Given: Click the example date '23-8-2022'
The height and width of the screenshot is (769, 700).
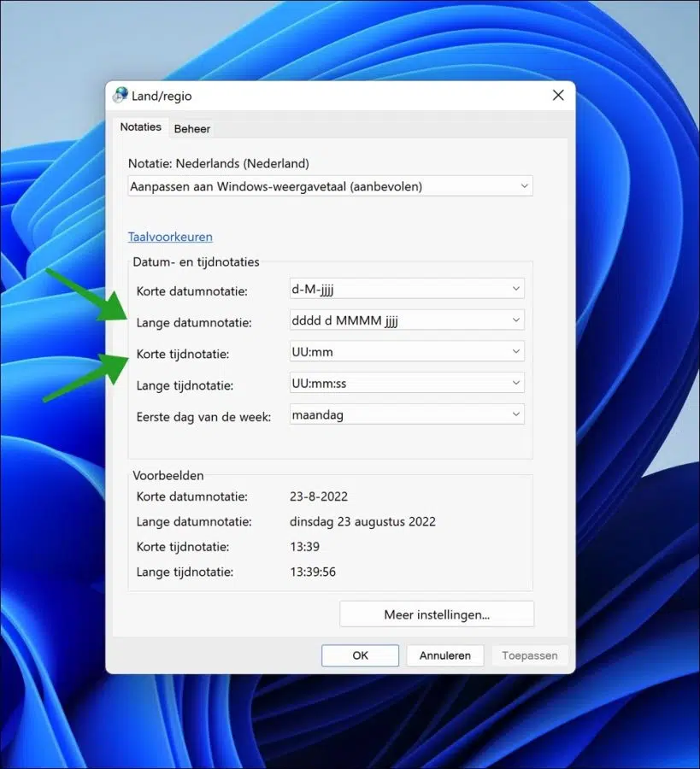Looking at the screenshot, I should pos(318,496).
